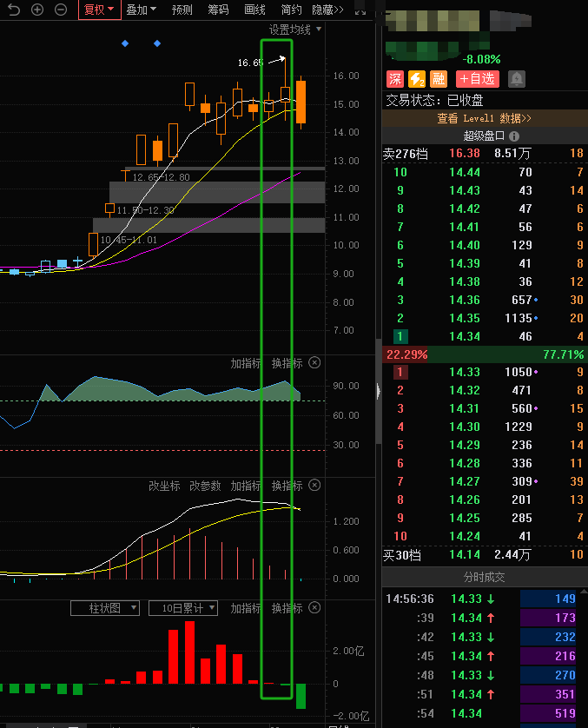This screenshot has width=588, height=728.
Task: Open the 查看 Level1 数据 link
Action: [484, 118]
